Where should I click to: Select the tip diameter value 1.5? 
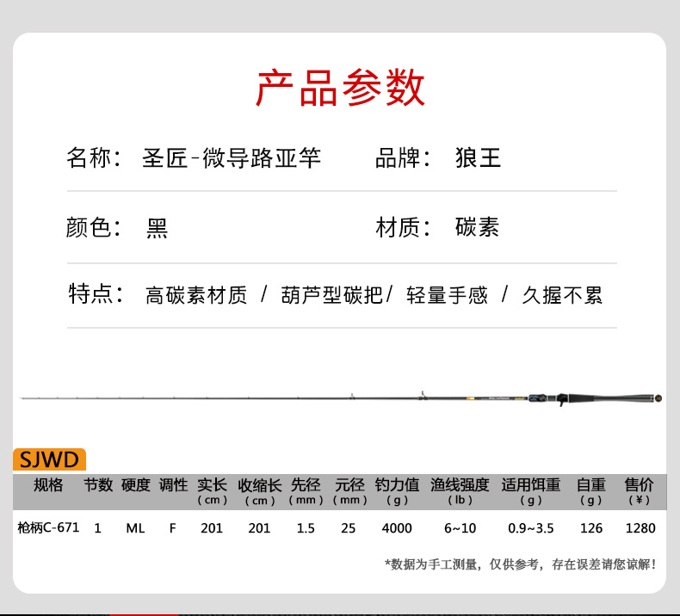306,528
